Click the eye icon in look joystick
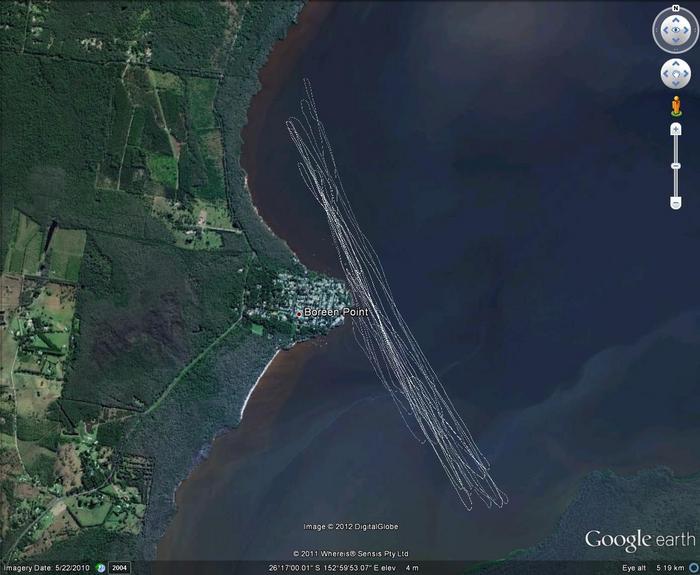The image size is (700, 575). point(675,31)
